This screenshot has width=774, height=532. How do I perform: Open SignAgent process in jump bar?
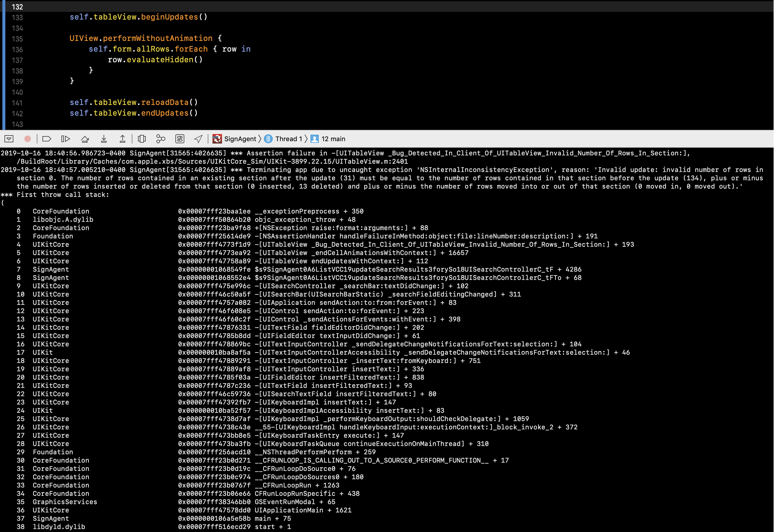(240, 139)
